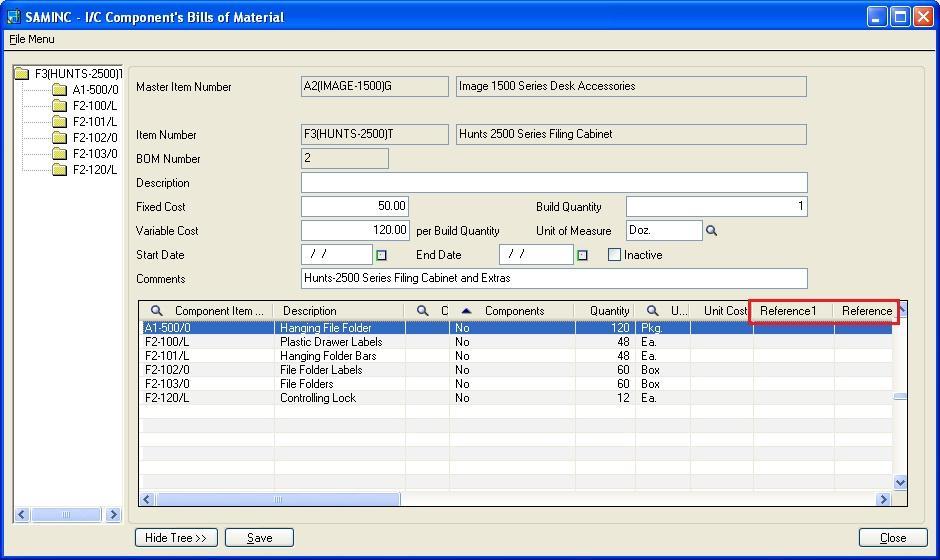Click the grid horizontal scrollbar right arrow
The height and width of the screenshot is (560, 940).
point(882,499)
